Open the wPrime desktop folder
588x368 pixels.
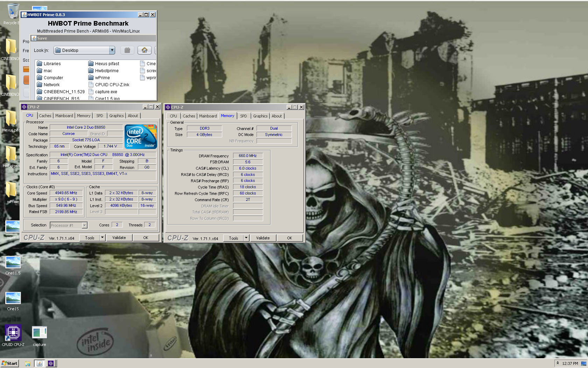click(13, 192)
